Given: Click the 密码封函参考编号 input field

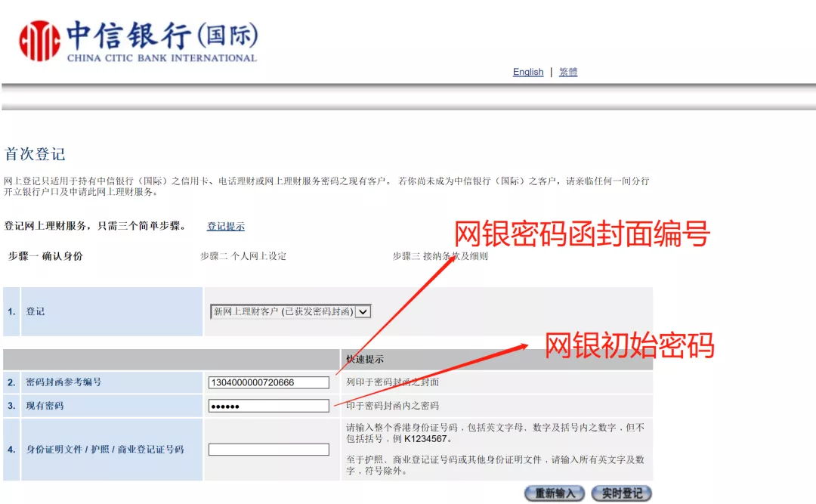Looking at the screenshot, I should (x=268, y=382).
